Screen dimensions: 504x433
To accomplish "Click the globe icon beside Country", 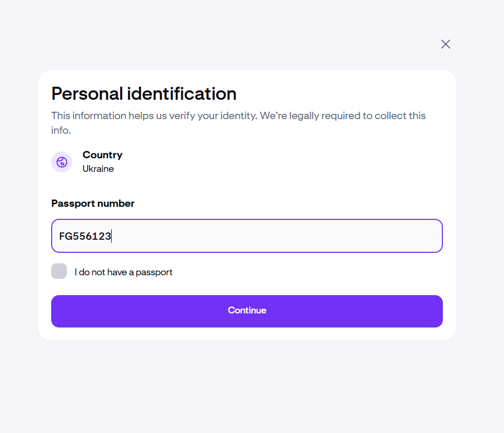I will pyautogui.click(x=62, y=162).
